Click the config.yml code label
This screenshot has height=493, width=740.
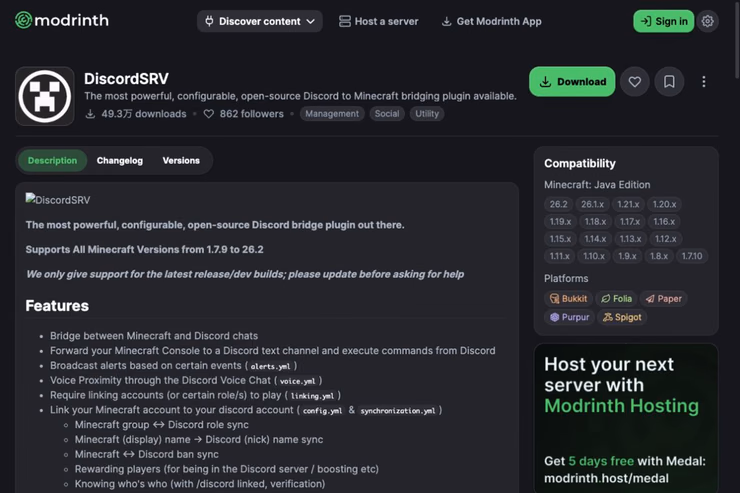(x=323, y=411)
